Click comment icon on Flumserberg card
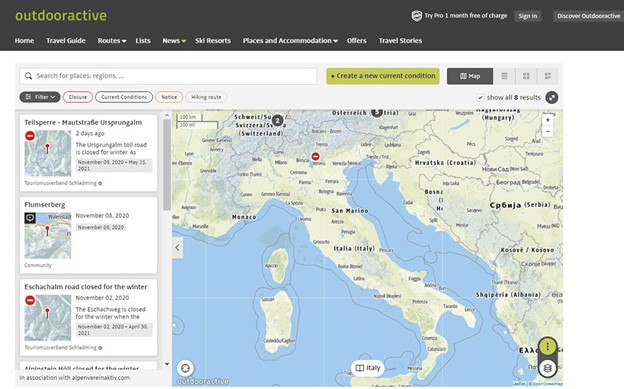The height and width of the screenshot is (389, 624). 30,218
